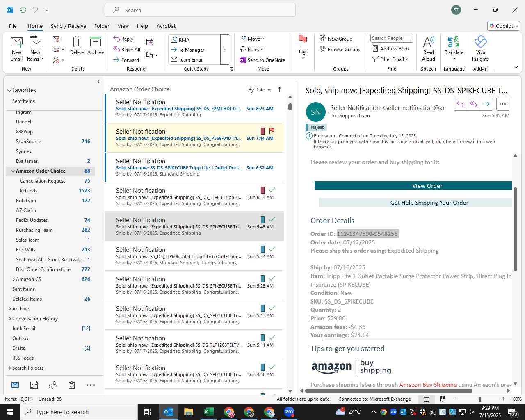The image size is (525, 420).
Task: Expand Search Folders
Action: coord(10,368)
